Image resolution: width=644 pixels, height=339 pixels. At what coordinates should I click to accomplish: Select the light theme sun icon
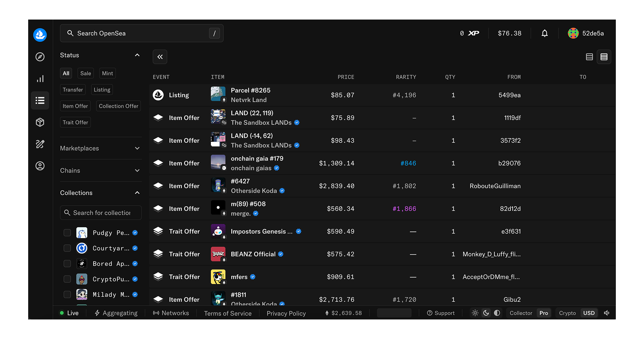pyautogui.click(x=475, y=313)
